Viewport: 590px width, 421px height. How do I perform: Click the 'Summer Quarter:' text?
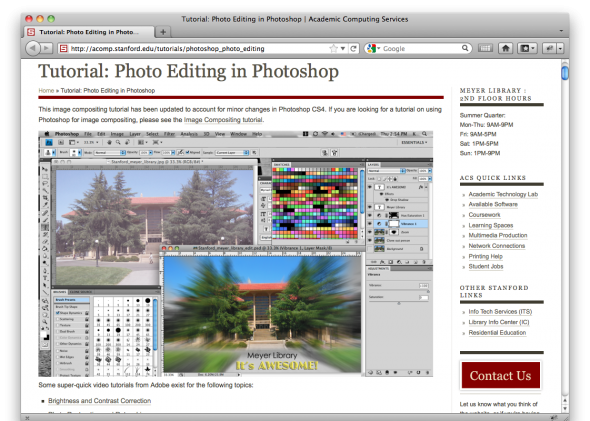pos(482,115)
